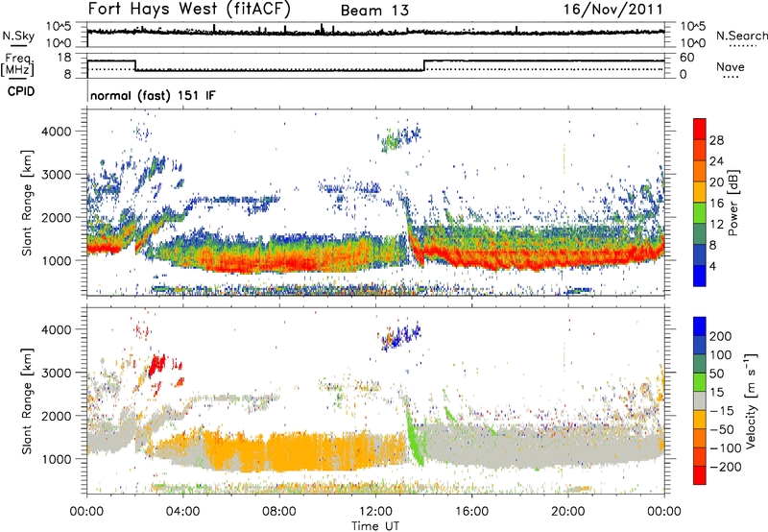Click the '4000' tick of the power panel
768x532 pixels.
click(57, 132)
